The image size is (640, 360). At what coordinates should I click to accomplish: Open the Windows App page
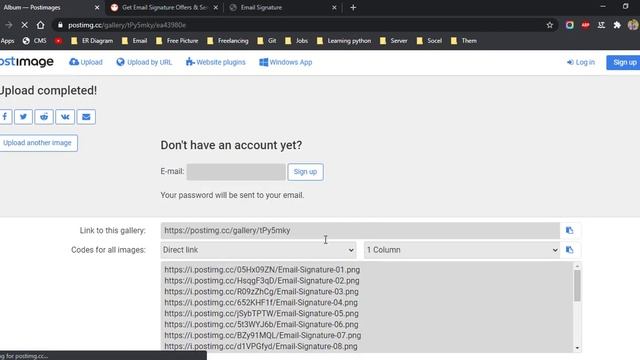286,62
